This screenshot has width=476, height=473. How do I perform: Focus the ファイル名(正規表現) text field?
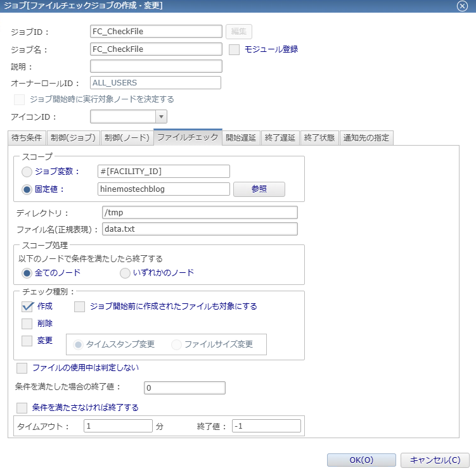(199, 229)
